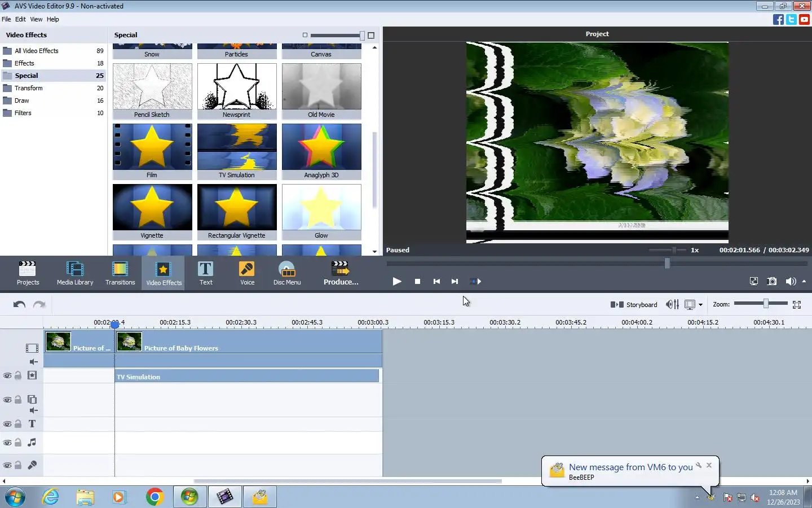Open the View menu
The height and width of the screenshot is (508, 812).
coord(36,19)
